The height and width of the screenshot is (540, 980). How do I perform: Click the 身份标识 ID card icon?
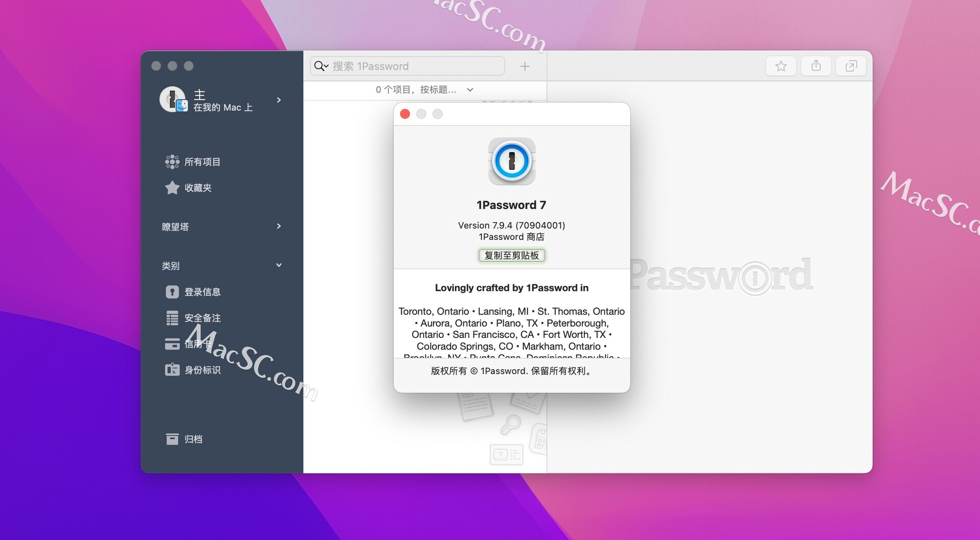[x=172, y=370]
